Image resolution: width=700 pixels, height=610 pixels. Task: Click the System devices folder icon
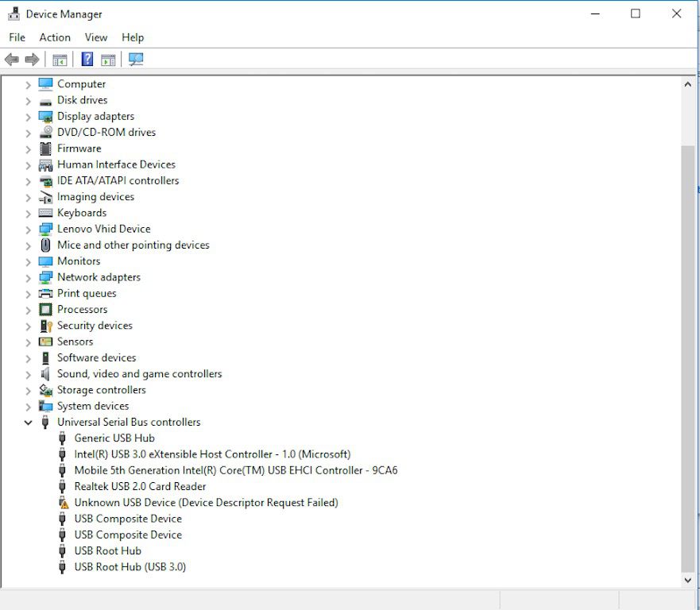click(45, 406)
